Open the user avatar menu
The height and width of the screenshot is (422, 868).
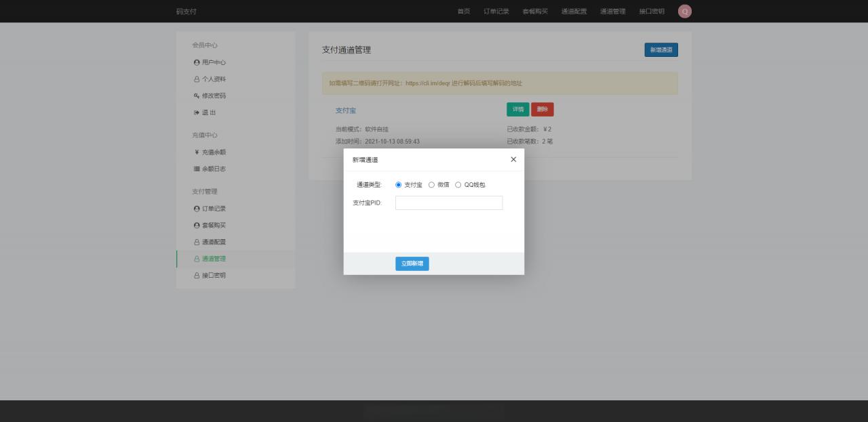coord(685,12)
